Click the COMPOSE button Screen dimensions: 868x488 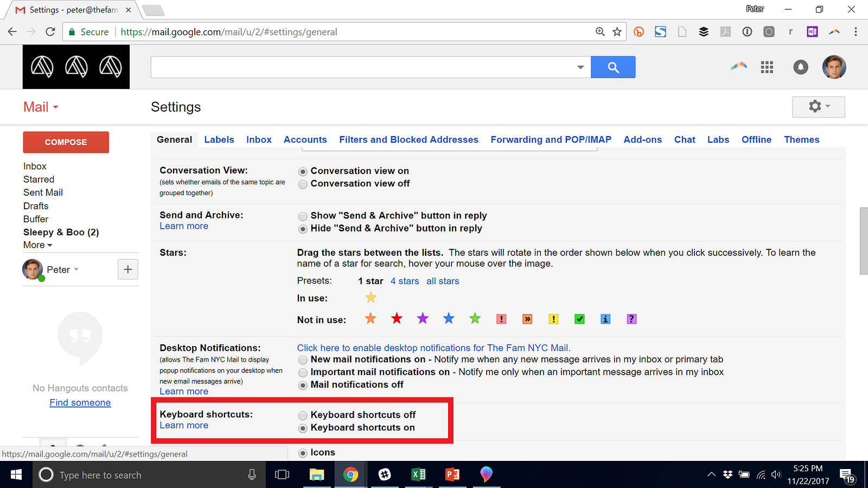pos(66,142)
